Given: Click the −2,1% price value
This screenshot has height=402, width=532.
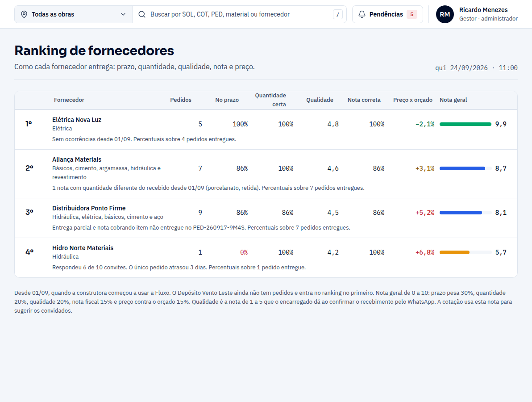Looking at the screenshot, I should pyautogui.click(x=425, y=124).
